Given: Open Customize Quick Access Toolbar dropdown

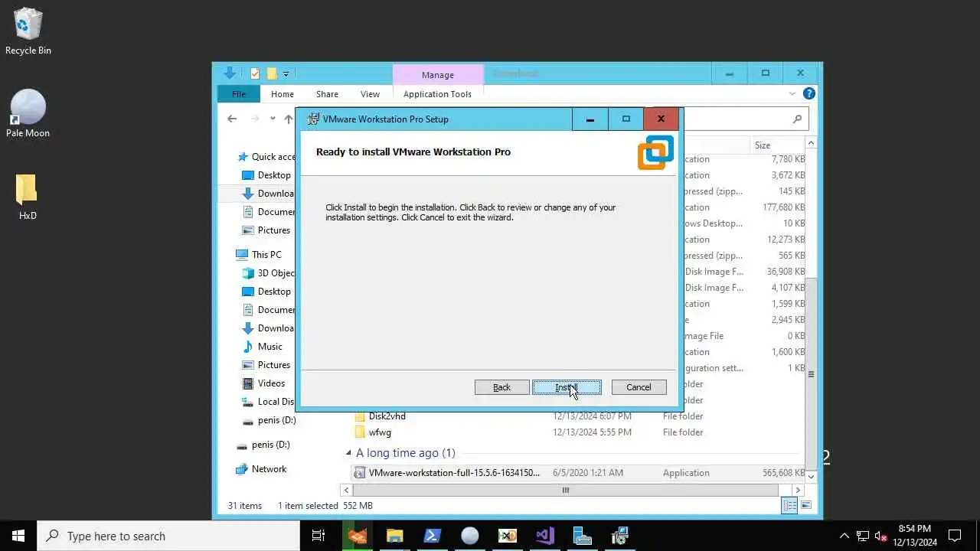Looking at the screenshot, I should [286, 74].
